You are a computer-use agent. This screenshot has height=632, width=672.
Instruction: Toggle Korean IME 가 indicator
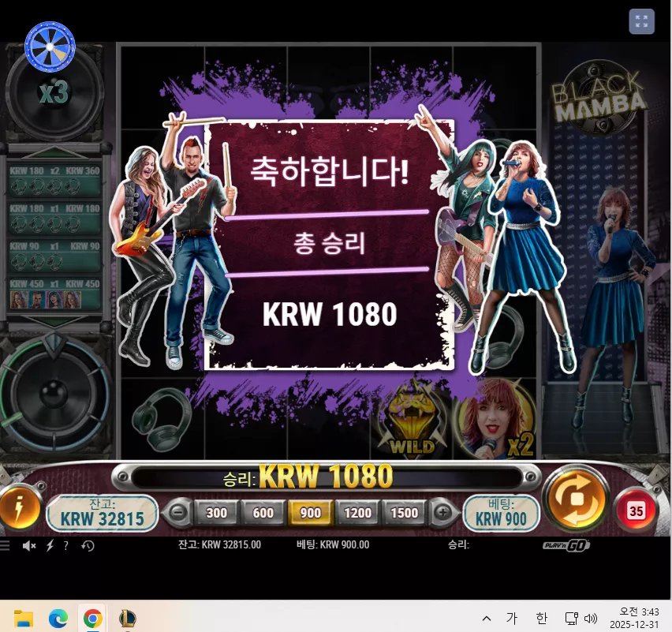coord(511,618)
